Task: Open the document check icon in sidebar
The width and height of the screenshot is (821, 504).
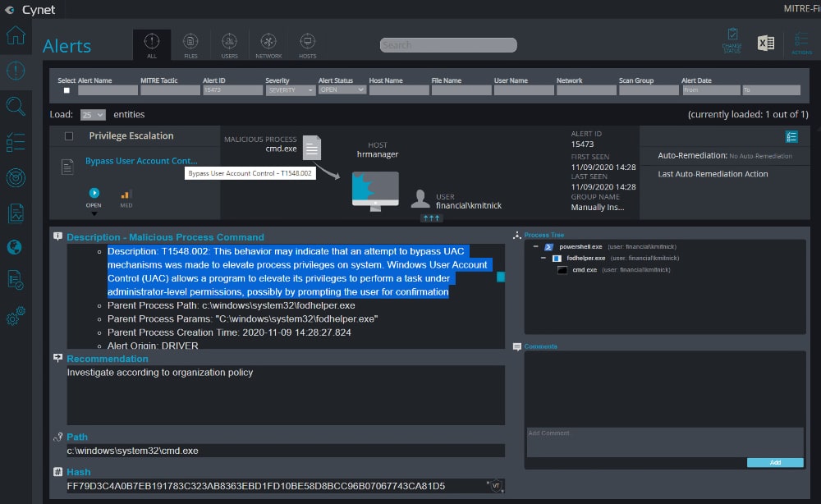Action: tap(16, 280)
